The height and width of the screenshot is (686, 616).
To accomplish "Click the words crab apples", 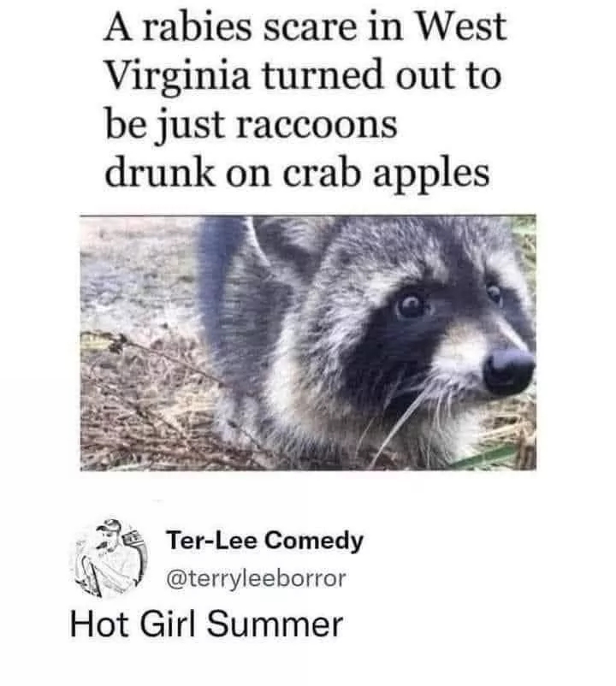I will [387, 174].
